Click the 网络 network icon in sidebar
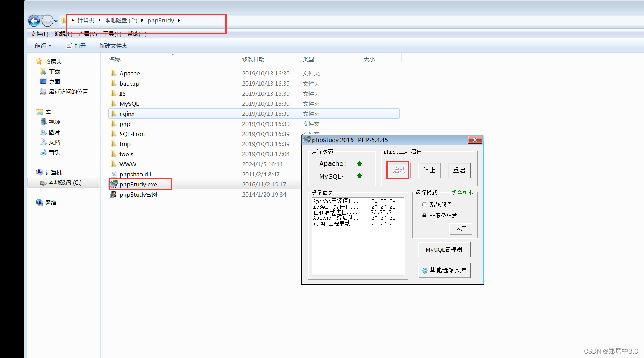Screen dimensions: 644x358 (39, 202)
